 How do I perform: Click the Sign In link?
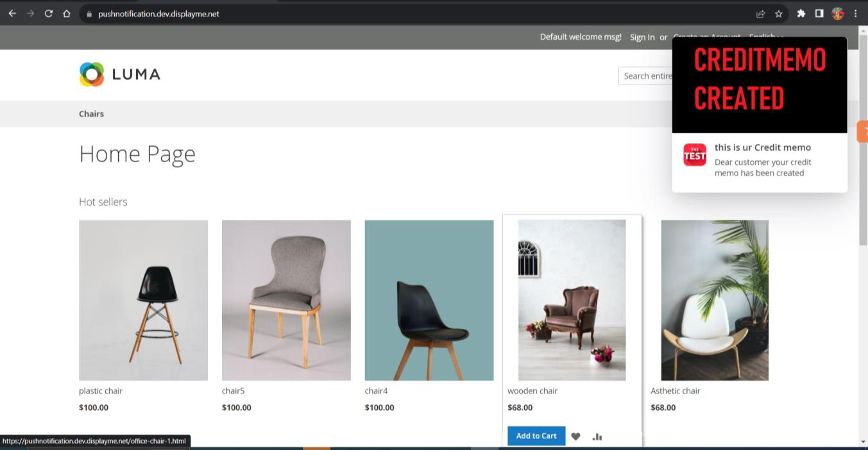point(642,37)
